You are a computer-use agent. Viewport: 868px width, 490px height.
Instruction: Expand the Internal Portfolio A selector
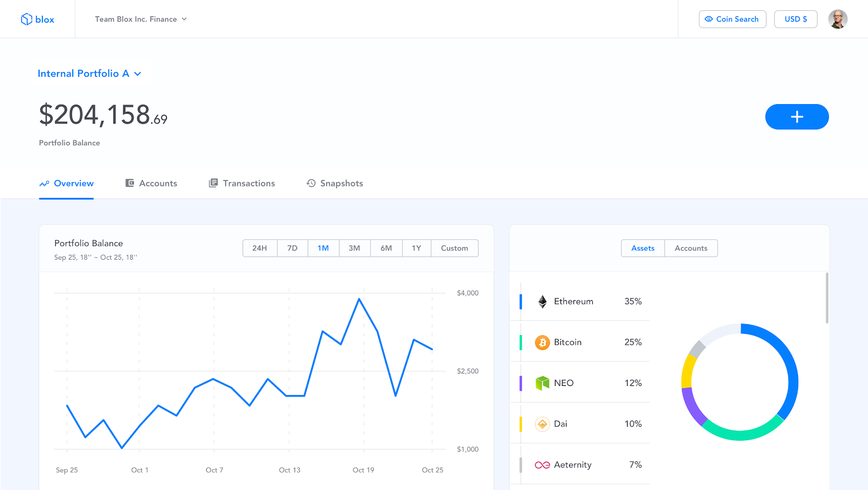pyautogui.click(x=90, y=74)
